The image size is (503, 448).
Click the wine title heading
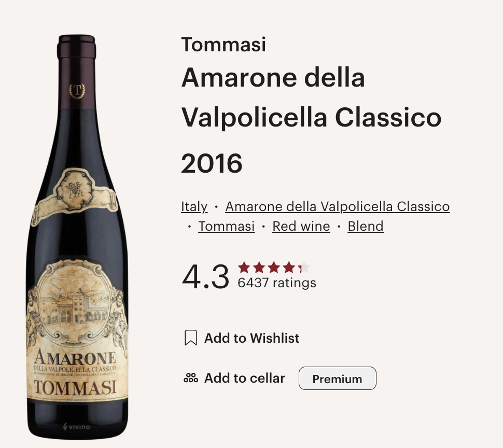tap(311, 120)
